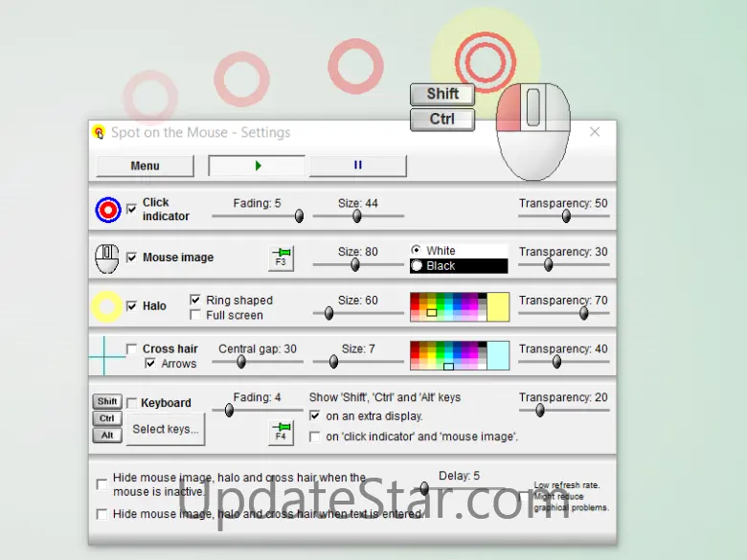Enable the Full screen checkbox
747x560 pixels.
[194, 315]
